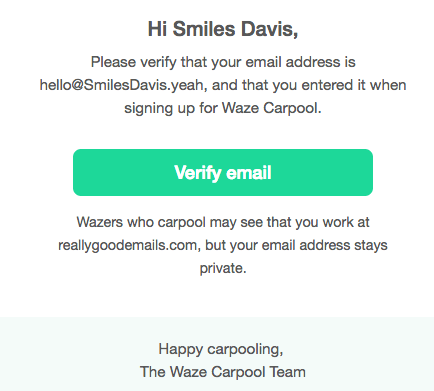Viewport: 434px width, 391px height.
Task: Click "Waze Carpool." in the first paragraph
Action: [272, 108]
